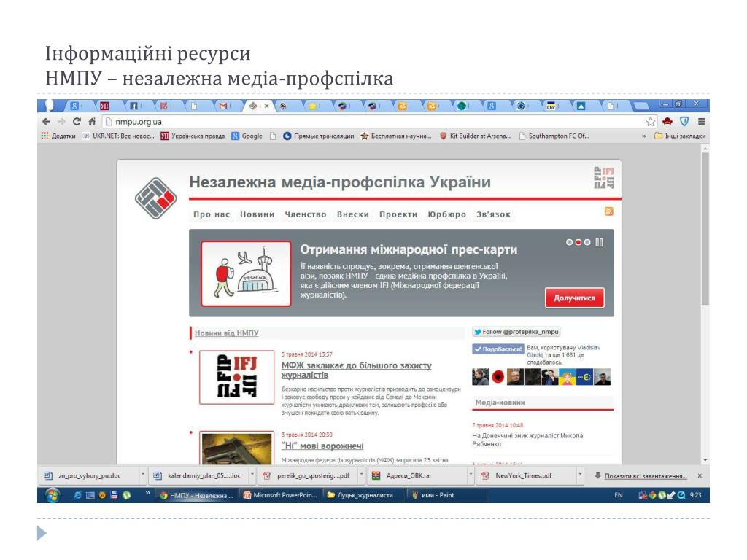The image size is (747, 560).
Task: Expand options for NewYork_Times.pdf download
Action: coord(580,475)
